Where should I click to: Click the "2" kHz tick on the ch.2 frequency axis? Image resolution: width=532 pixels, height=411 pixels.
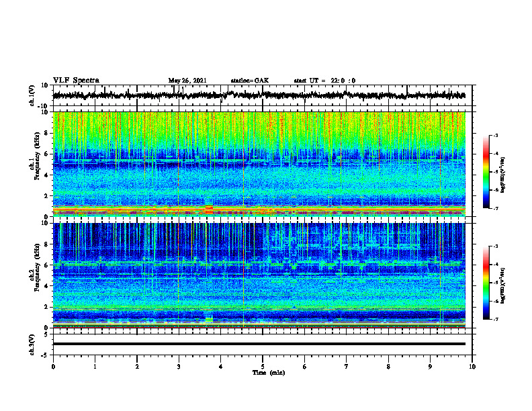[46, 307]
